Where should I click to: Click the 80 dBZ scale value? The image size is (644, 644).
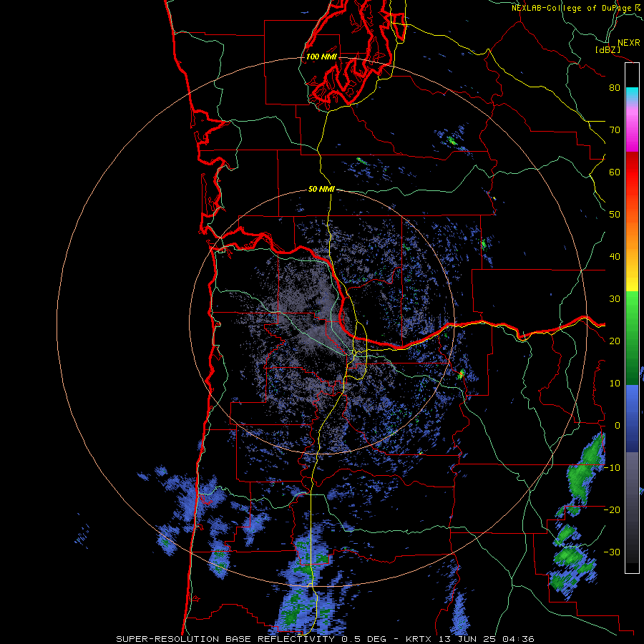pyautogui.click(x=615, y=87)
